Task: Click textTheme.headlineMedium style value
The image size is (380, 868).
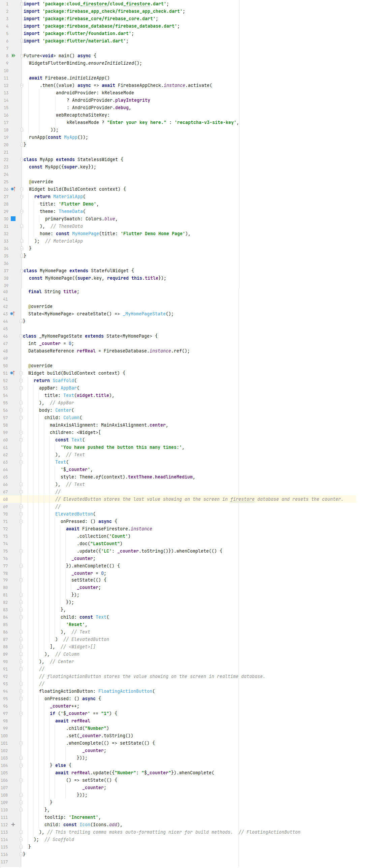Action: point(160,477)
